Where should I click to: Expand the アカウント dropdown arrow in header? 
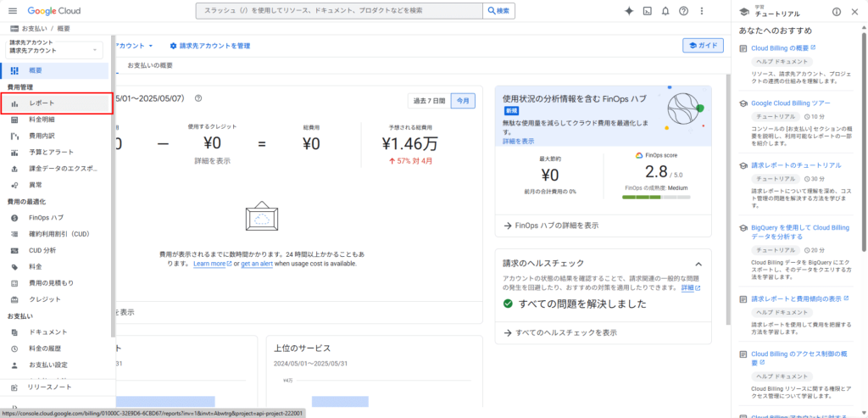point(151,46)
